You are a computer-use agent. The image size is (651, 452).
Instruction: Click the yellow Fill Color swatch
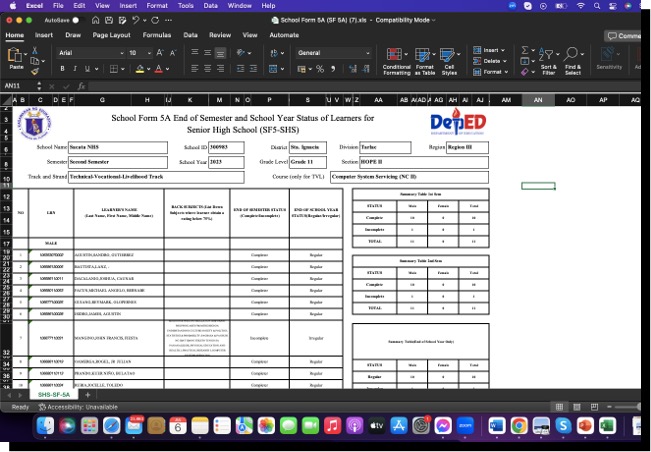(140, 69)
